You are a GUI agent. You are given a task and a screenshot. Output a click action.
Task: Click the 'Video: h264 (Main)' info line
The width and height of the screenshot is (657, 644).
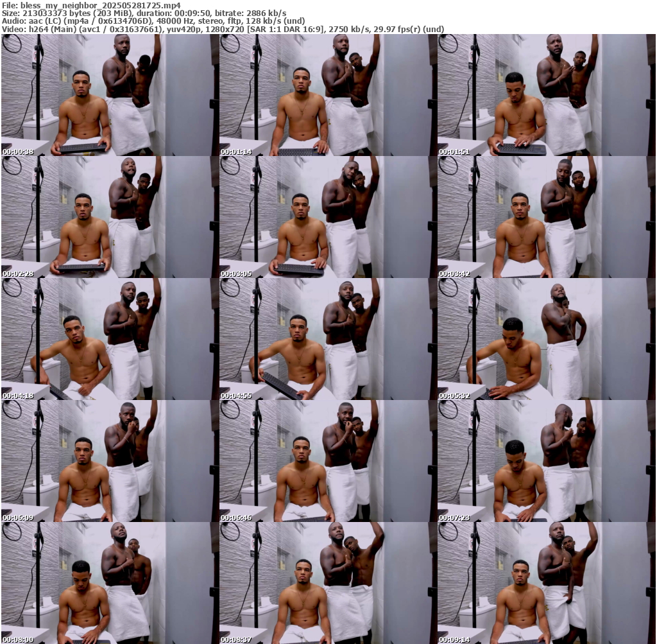[223, 29]
